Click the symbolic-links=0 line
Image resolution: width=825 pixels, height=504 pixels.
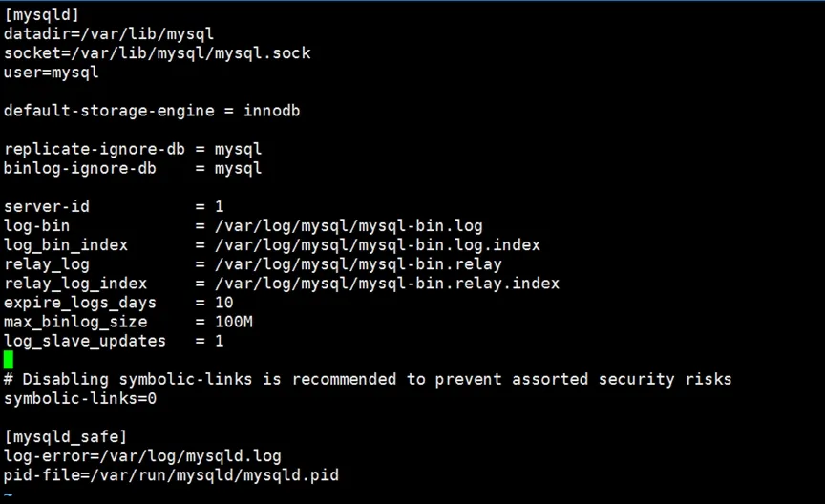[x=80, y=398]
